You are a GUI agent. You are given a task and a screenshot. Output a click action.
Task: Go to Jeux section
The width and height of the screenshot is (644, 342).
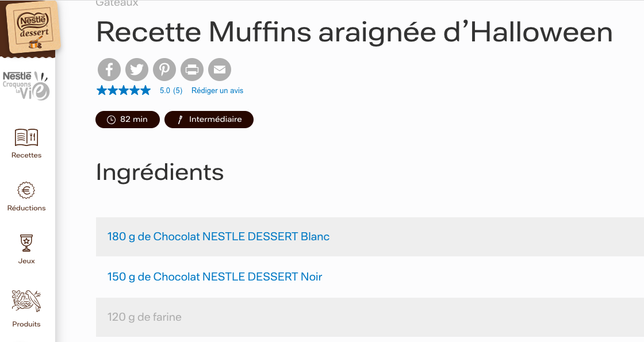(26, 249)
